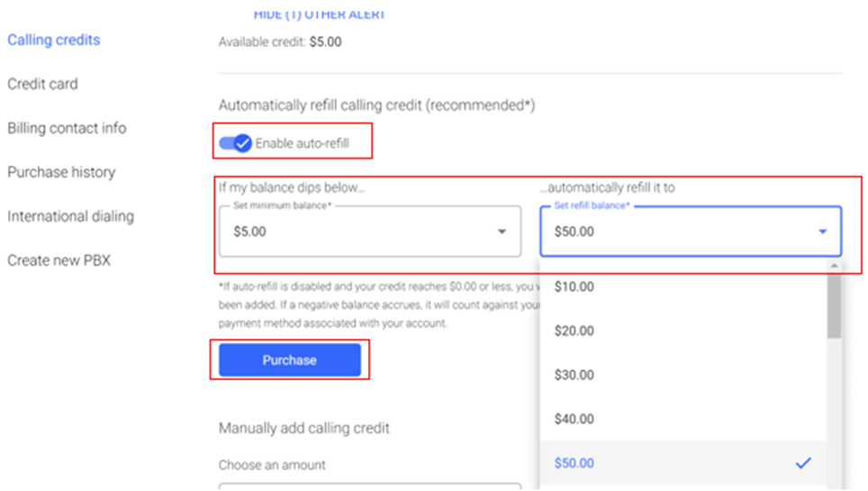Go to Credit card section
The height and width of the screenshot is (491, 868).
(x=42, y=84)
